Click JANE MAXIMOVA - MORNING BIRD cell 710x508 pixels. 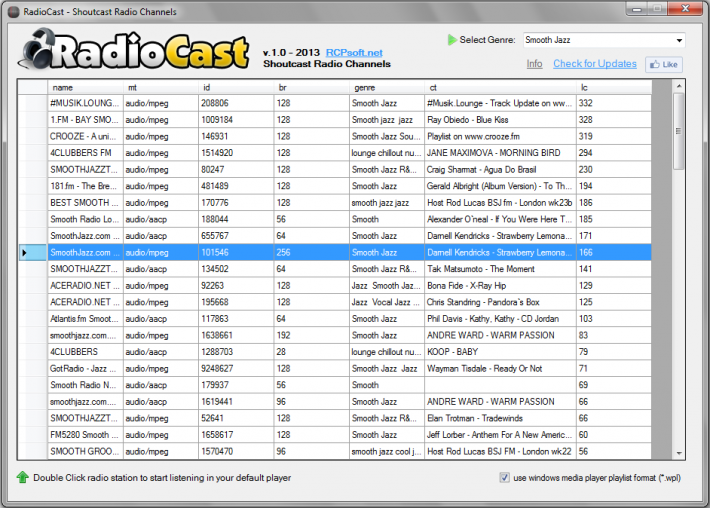500,153
